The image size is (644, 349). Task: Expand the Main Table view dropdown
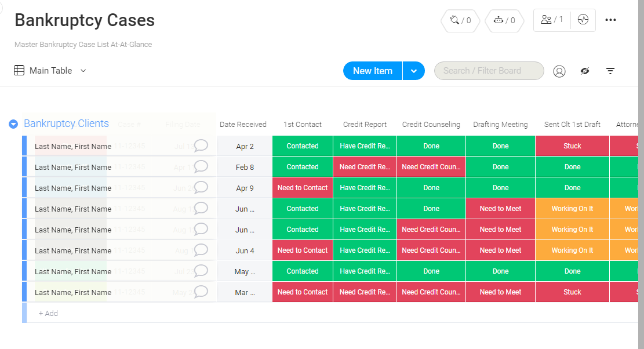click(83, 71)
